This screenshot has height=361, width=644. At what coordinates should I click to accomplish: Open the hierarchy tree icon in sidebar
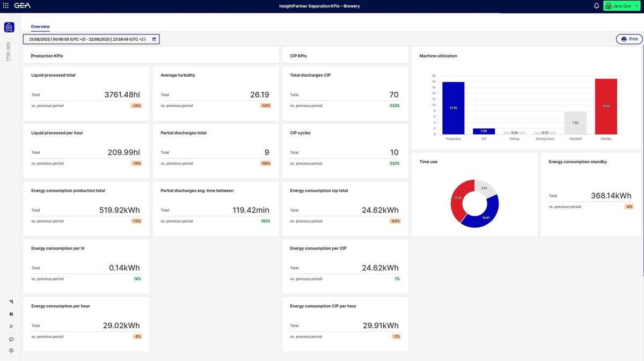coord(11,301)
